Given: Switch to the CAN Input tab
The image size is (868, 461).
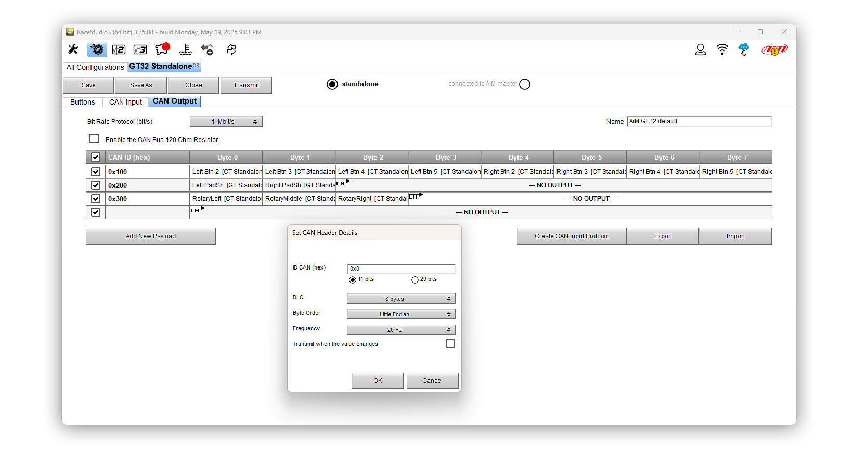Looking at the screenshot, I should tap(125, 102).
